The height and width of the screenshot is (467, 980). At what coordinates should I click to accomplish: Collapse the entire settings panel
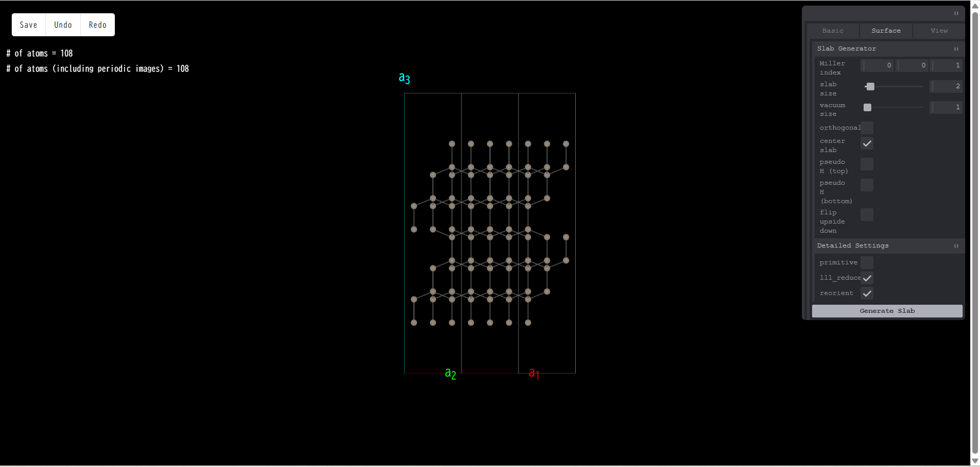pos(955,14)
